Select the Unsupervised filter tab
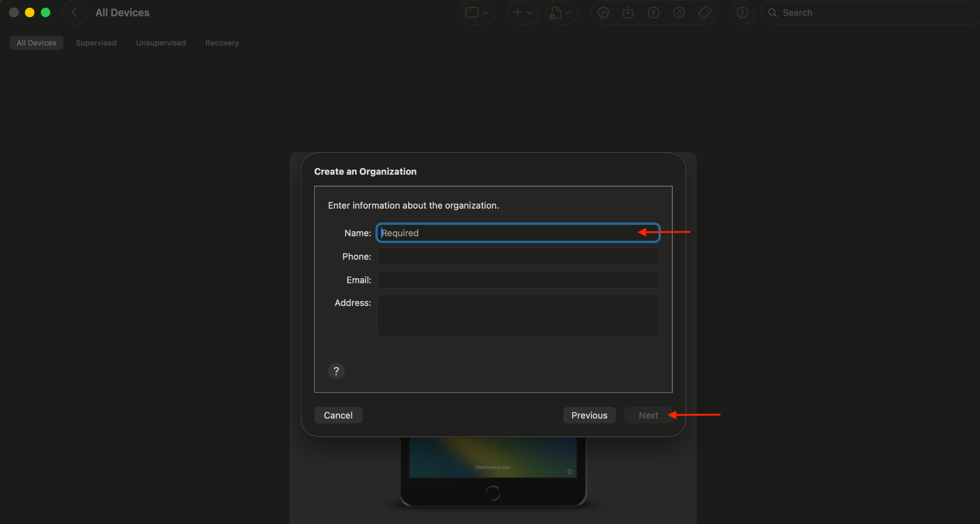This screenshot has width=980, height=524. (161, 43)
